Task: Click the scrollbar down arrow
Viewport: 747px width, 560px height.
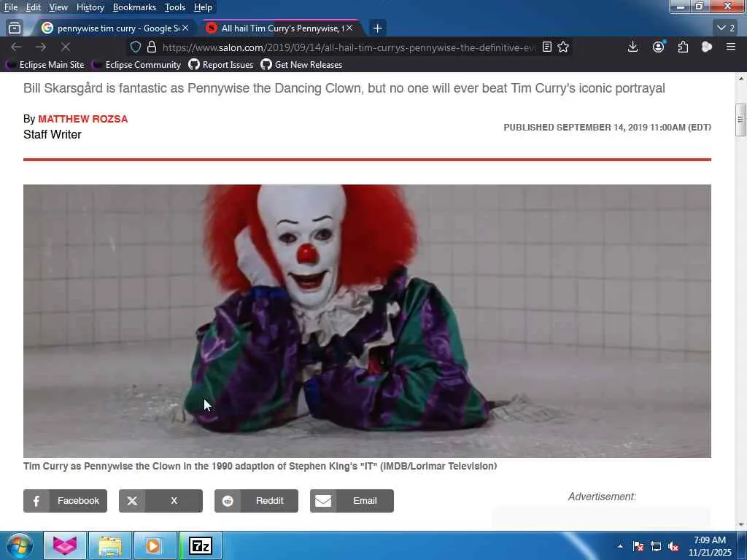Action: point(741,524)
